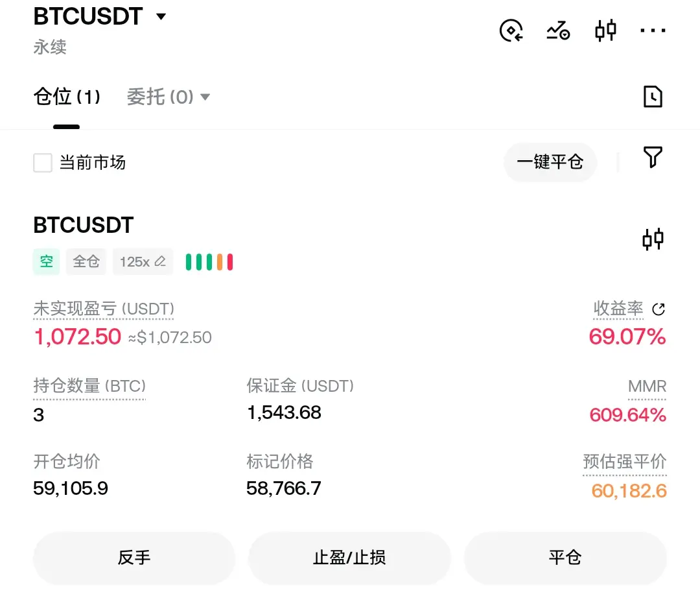700x609 pixels.
Task: Click the ADL colored bars indicator
Action: (209, 262)
